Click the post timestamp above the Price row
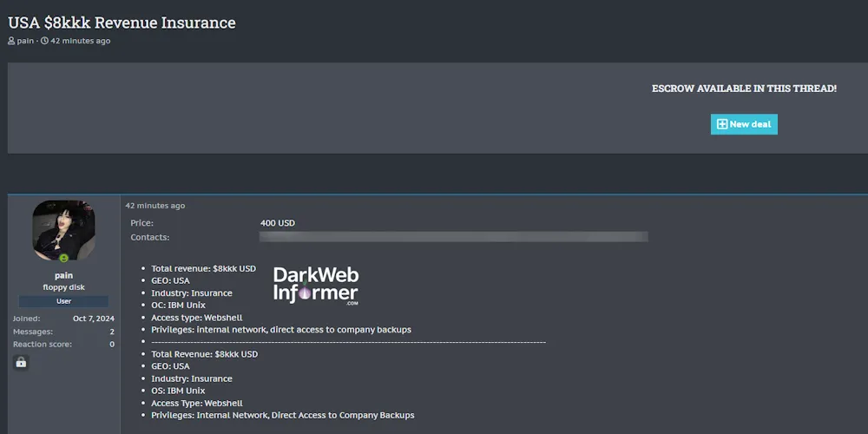 pos(155,206)
